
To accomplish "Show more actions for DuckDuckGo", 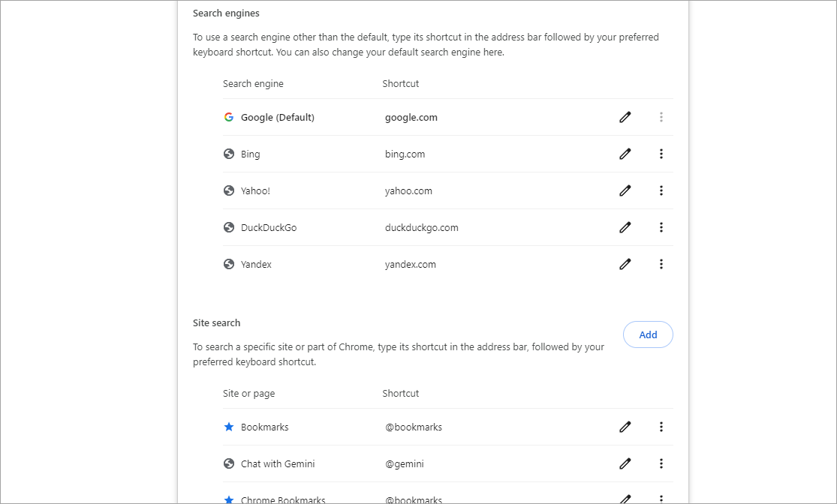I will point(661,227).
